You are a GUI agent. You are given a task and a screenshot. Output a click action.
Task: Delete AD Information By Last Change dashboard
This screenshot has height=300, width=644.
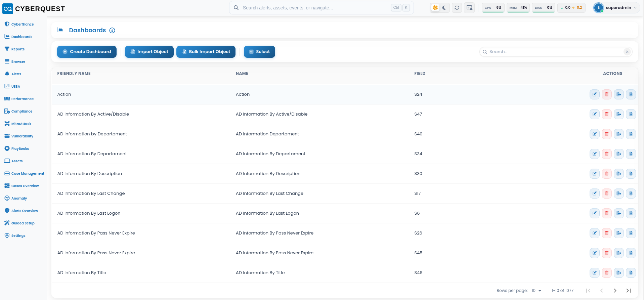click(x=607, y=194)
